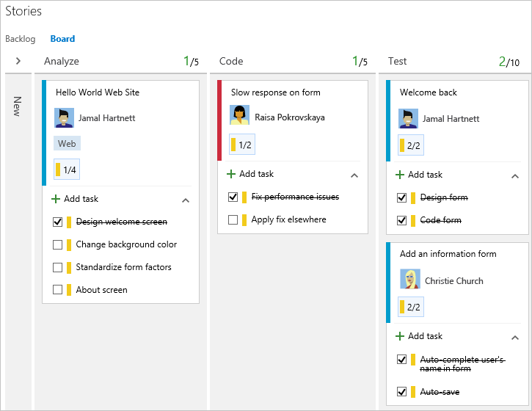This screenshot has width=532, height=411.
Task: Select the Board tab
Action: click(x=62, y=39)
